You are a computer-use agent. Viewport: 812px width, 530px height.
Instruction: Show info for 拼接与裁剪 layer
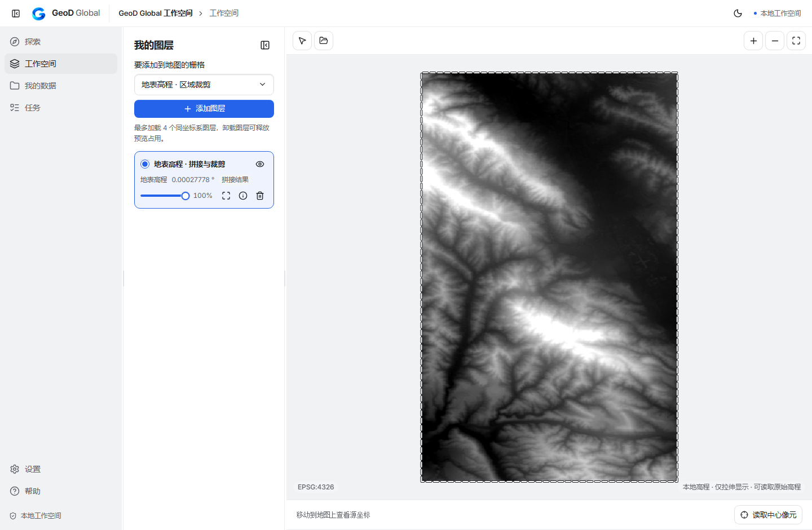point(243,196)
